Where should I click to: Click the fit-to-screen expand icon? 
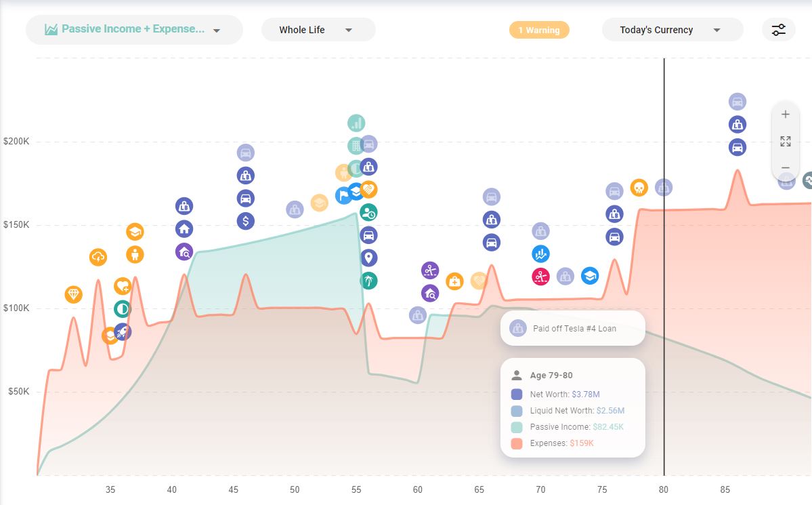click(x=786, y=141)
